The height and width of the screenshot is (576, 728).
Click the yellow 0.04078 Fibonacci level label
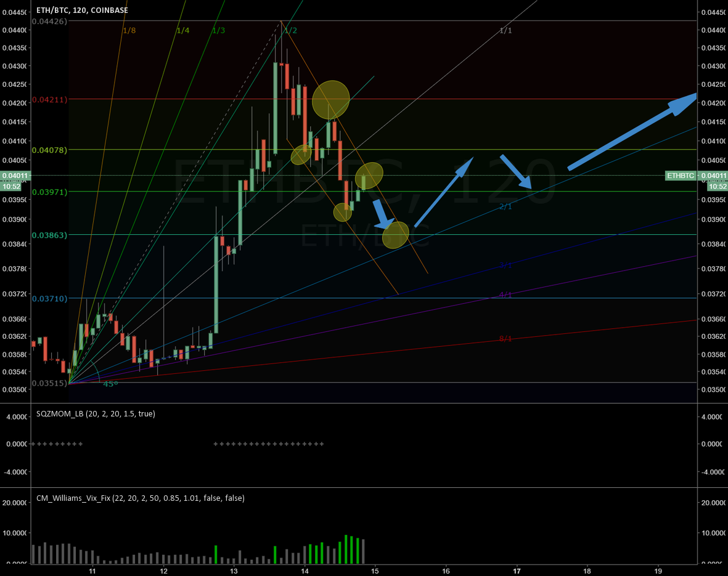click(50, 150)
